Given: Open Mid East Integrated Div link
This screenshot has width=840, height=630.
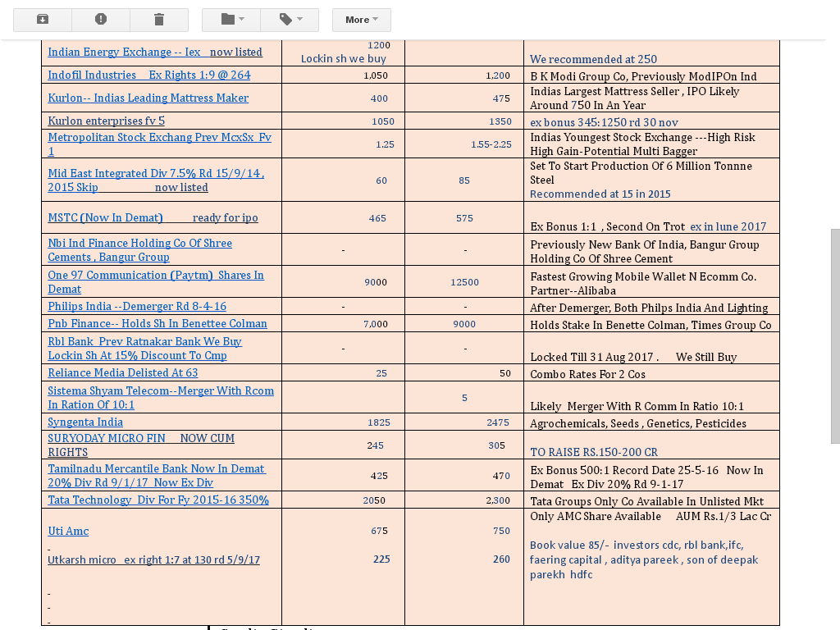Looking at the screenshot, I should click(x=156, y=180).
